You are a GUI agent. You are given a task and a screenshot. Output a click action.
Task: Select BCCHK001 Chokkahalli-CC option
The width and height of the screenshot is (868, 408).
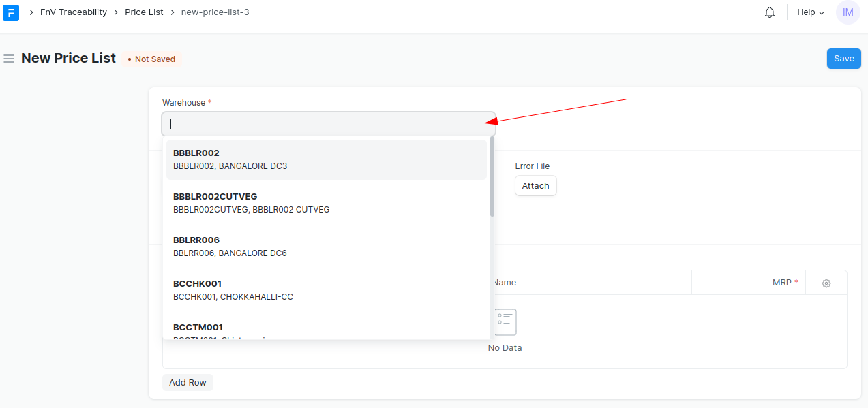327,290
